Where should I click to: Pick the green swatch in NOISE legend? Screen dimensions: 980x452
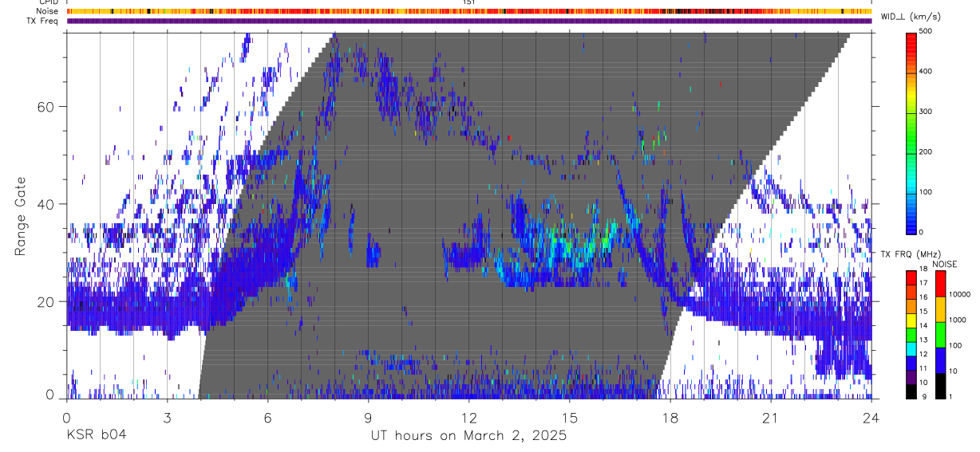pos(941,334)
